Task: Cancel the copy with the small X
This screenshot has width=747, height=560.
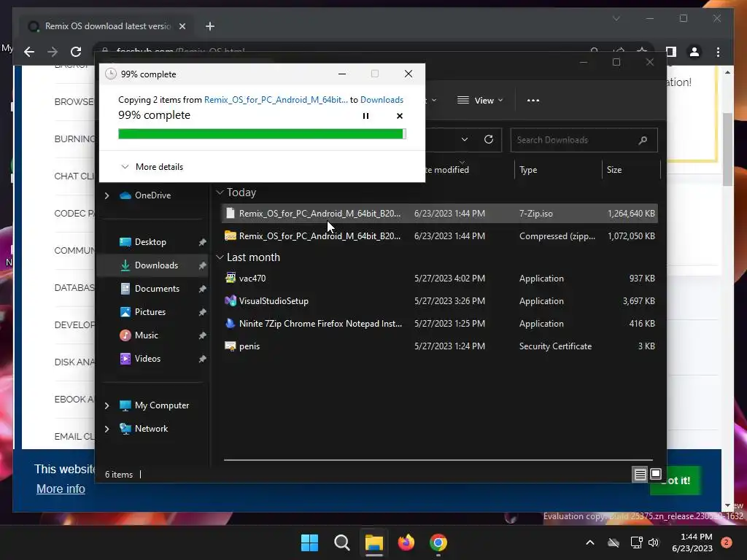Action: pos(400,116)
